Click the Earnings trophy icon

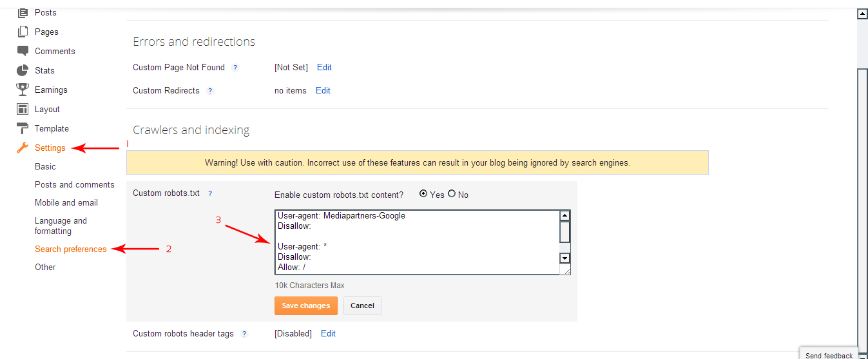click(x=23, y=90)
